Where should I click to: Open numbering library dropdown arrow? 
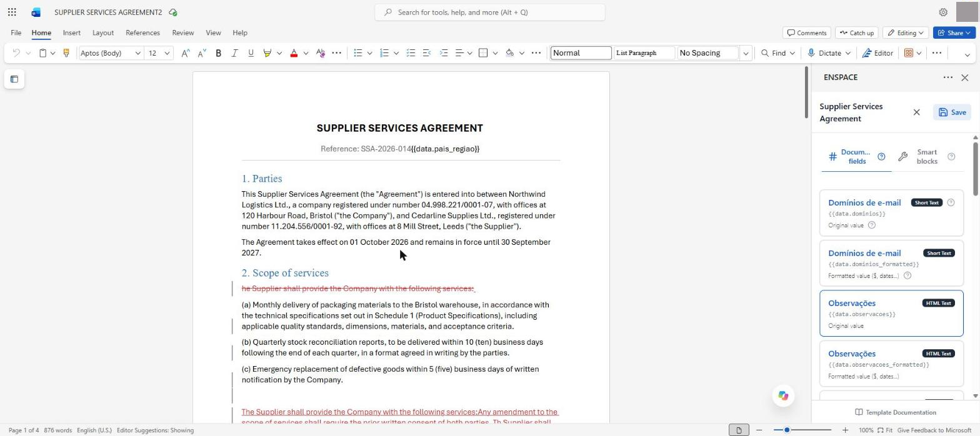(x=396, y=53)
